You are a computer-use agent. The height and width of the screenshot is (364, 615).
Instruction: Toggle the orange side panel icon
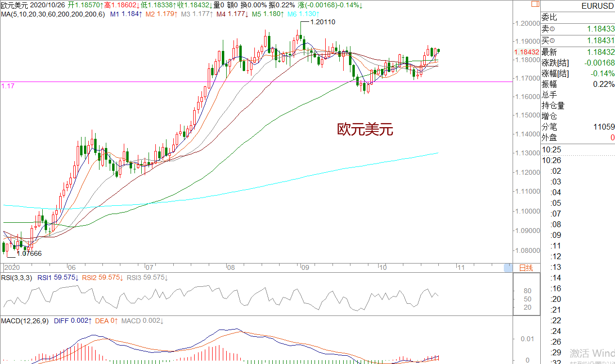coord(535,3)
